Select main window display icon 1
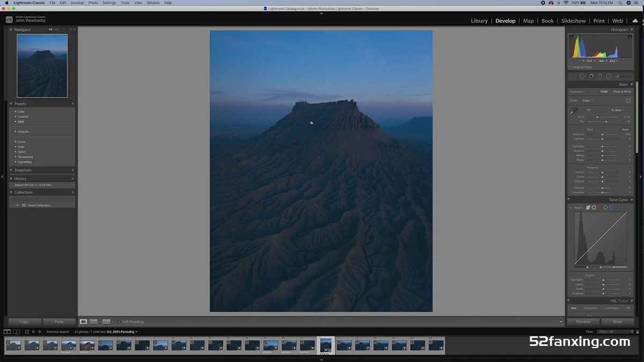Image resolution: width=644 pixels, height=362 pixels. point(8,331)
